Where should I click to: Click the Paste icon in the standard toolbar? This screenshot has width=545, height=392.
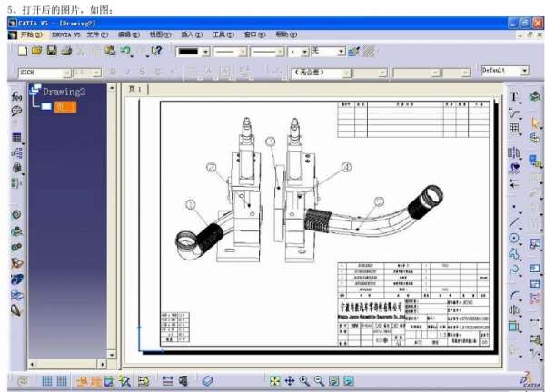(110, 51)
